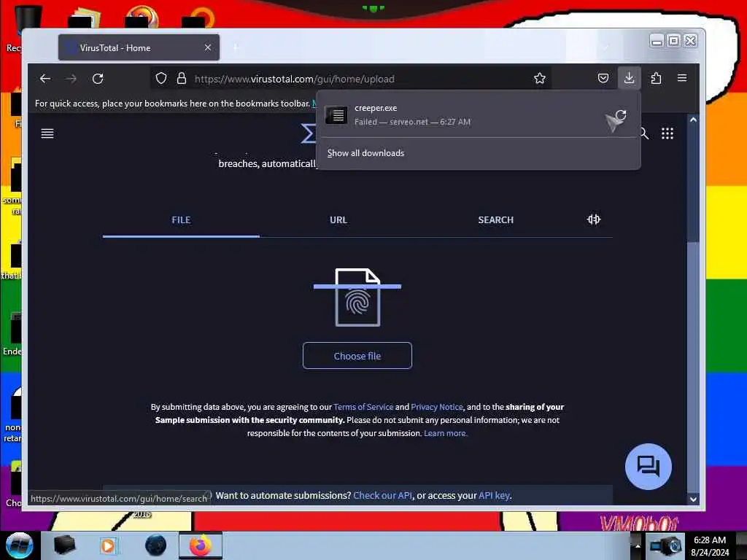Open the Firefox application menu

point(682,77)
